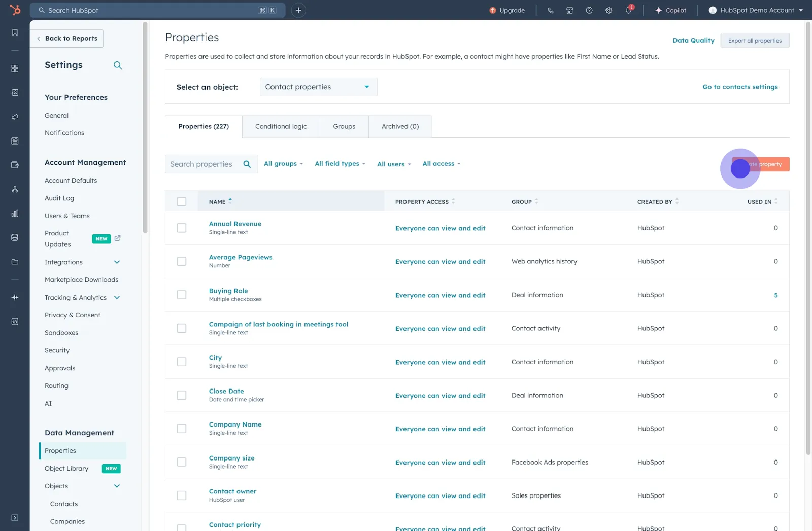This screenshot has height=531, width=812.
Task: Focus the Search HubSpot global field
Action: (157, 10)
